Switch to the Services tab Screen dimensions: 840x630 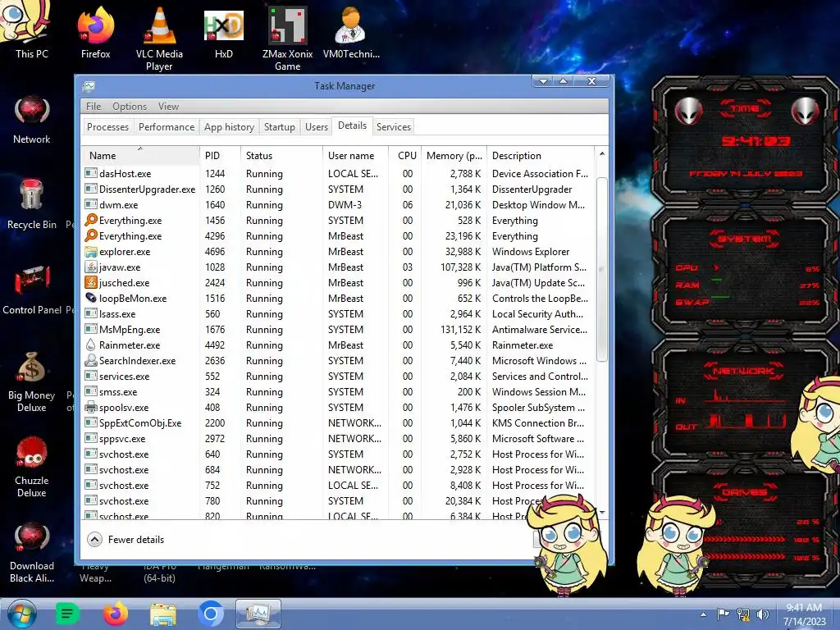(x=393, y=127)
